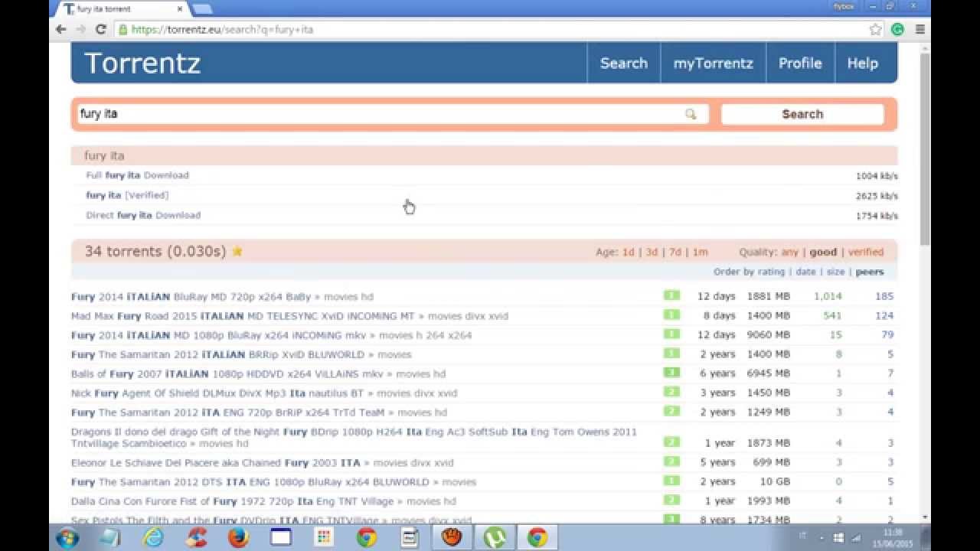Click the green extension icon beside address bar
The height and width of the screenshot is (551, 980).
point(898,29)
